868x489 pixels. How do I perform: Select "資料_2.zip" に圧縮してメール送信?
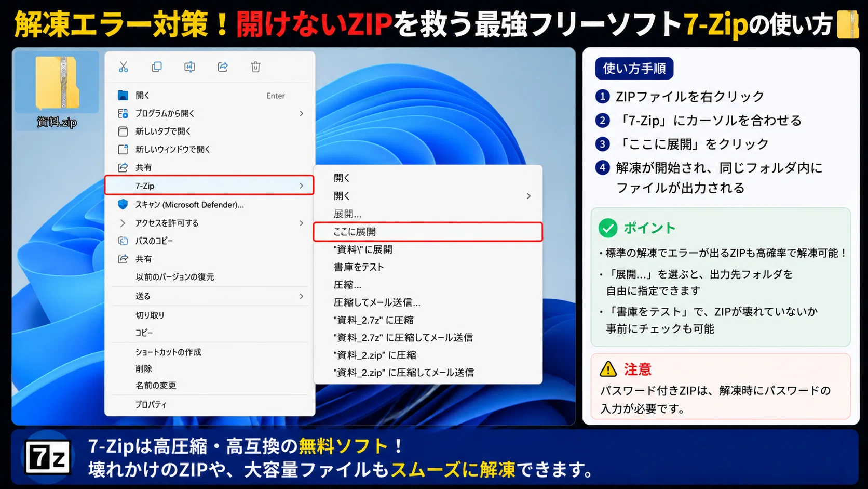click(428, 373)
